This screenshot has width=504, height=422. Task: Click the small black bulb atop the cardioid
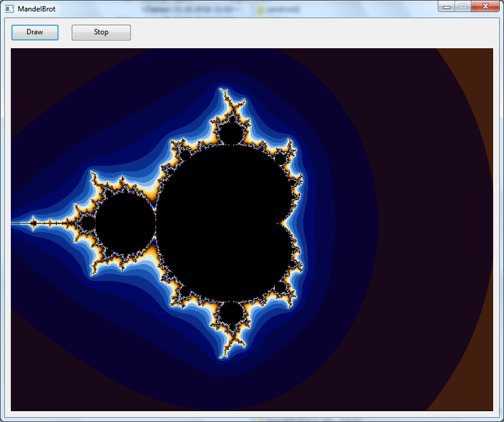pos(230,133)
